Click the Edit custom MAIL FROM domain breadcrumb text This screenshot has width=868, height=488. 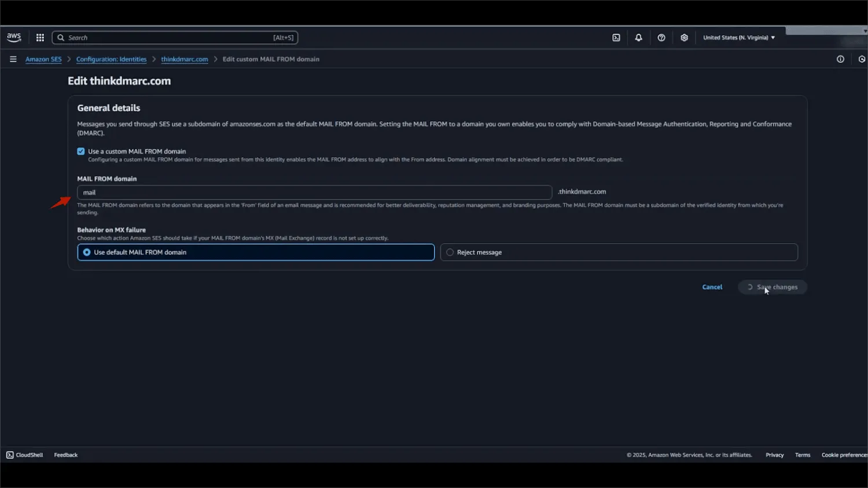(x=271, y=59)
